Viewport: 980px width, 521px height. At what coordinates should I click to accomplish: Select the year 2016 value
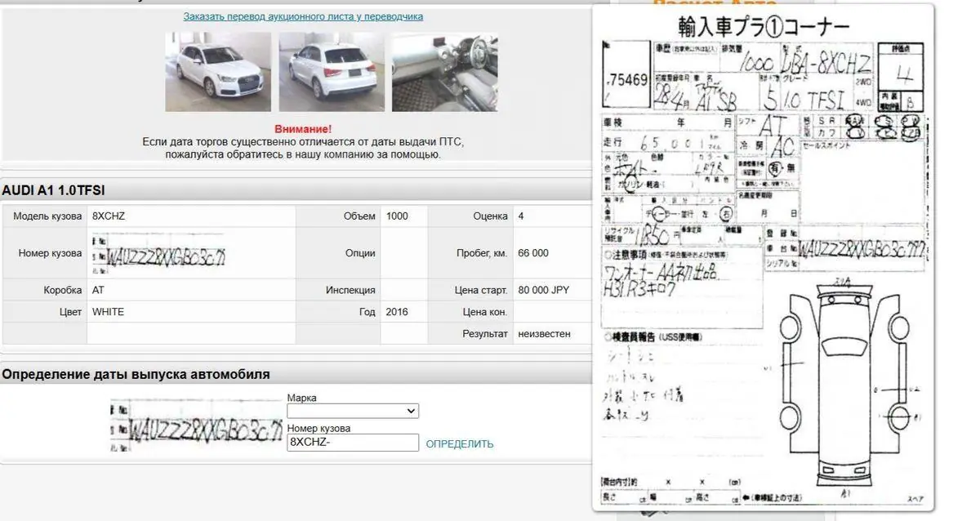pos(396,312)
